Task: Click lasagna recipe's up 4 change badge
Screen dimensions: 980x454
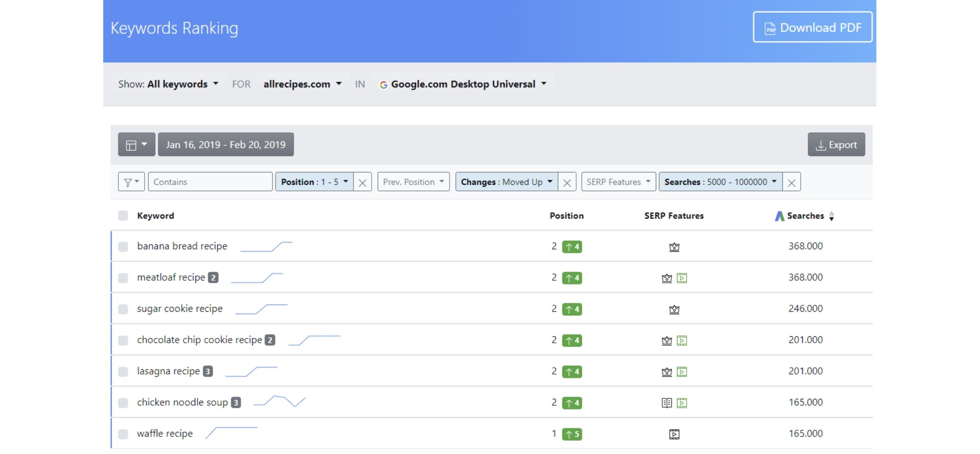Action: tap(572, 372)
